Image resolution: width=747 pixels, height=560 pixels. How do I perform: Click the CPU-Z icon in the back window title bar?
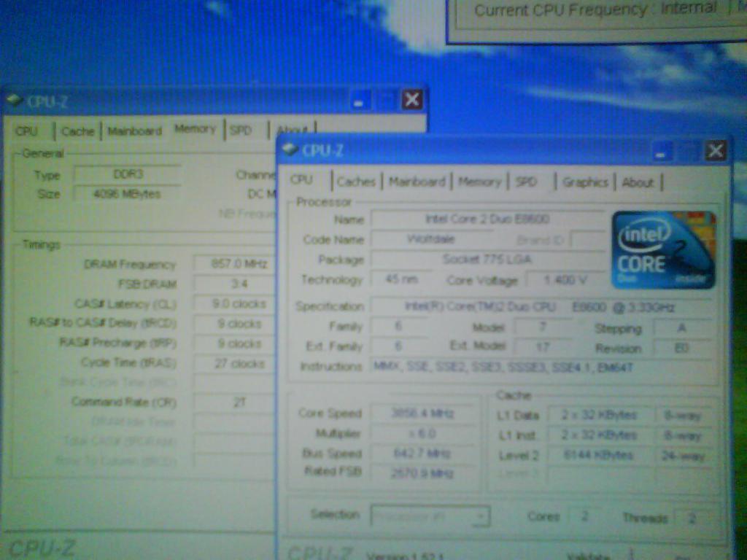click(x=15, y=101)
